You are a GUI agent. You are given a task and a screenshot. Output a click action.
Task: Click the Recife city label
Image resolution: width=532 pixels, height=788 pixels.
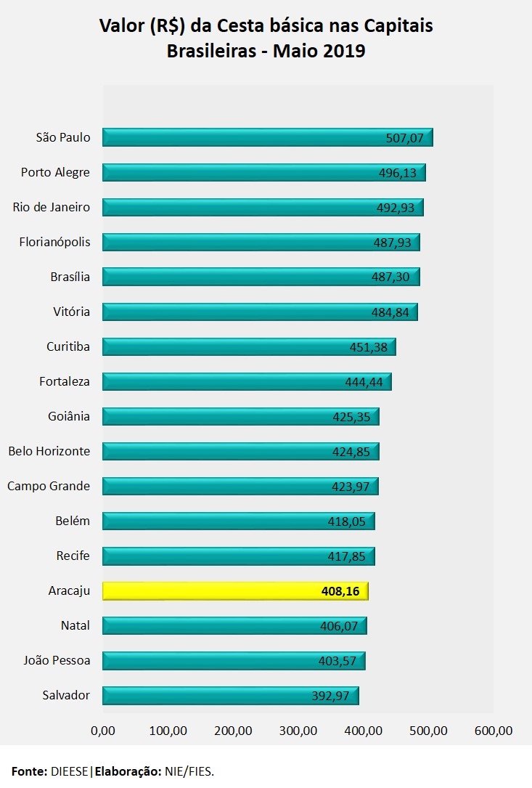point(73,556)
